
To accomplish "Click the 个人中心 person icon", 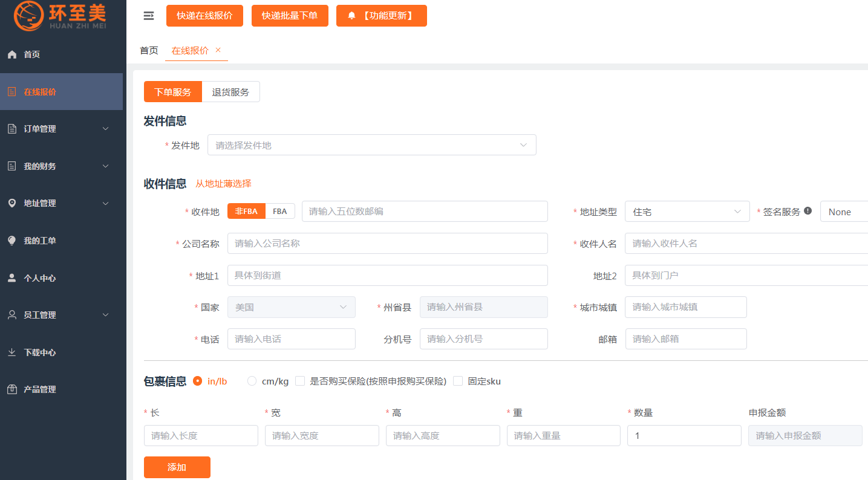I will click(12, 278).
